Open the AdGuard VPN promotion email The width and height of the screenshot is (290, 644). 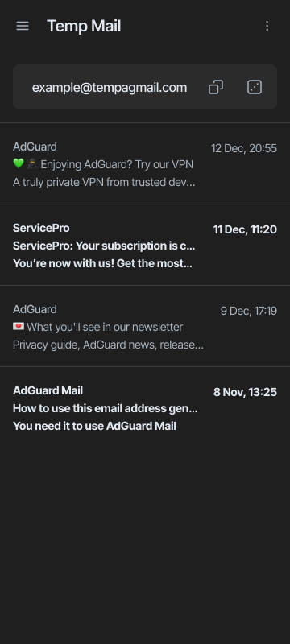(x=145, y=164)
